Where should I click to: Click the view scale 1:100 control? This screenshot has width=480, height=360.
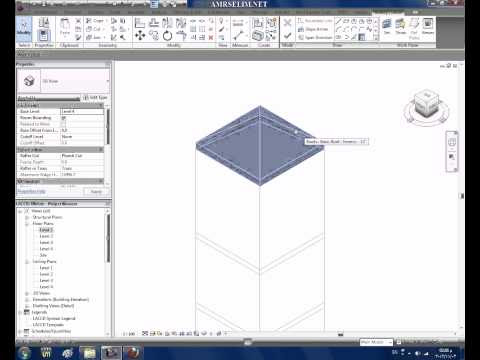130,333
